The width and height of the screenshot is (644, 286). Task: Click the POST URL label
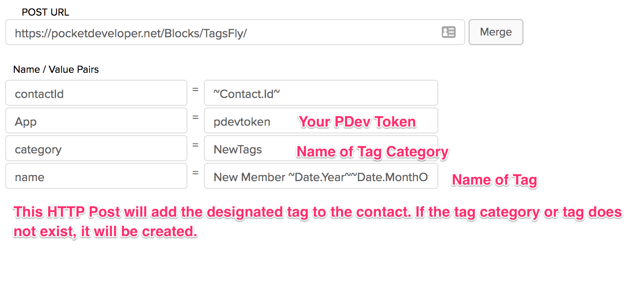click(x=46, y=12)
